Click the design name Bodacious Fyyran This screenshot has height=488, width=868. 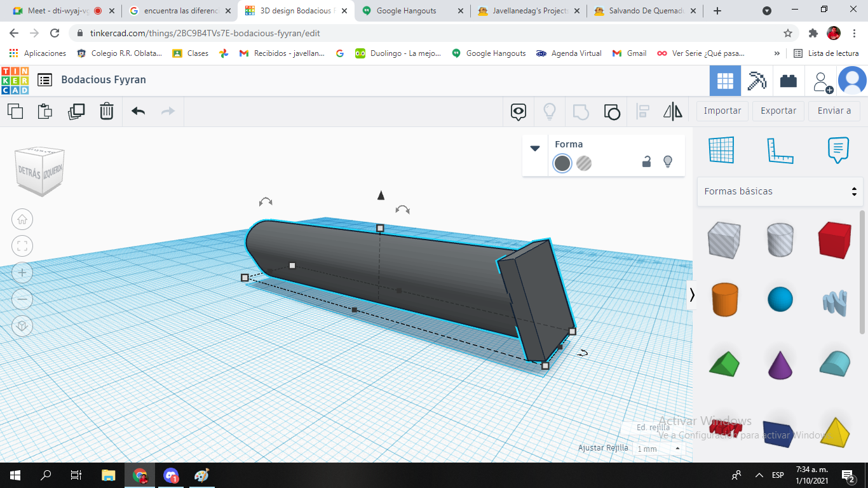(x=104, y=80)
